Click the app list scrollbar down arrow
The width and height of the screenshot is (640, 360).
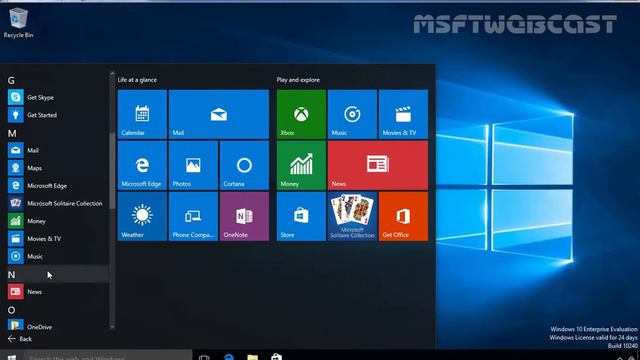[112, 327]
